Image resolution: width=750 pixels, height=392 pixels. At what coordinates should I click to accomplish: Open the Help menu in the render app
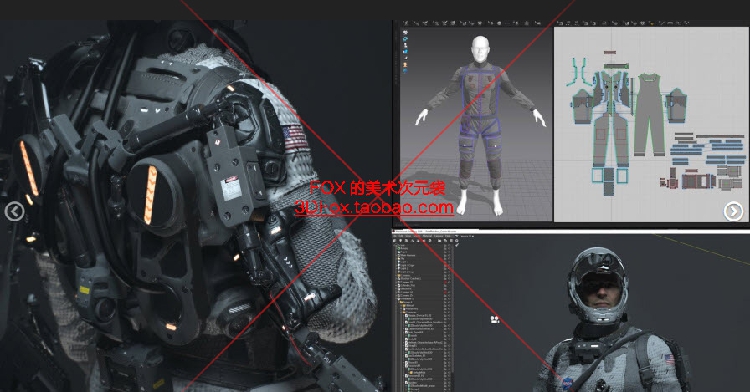pos(448,236)
